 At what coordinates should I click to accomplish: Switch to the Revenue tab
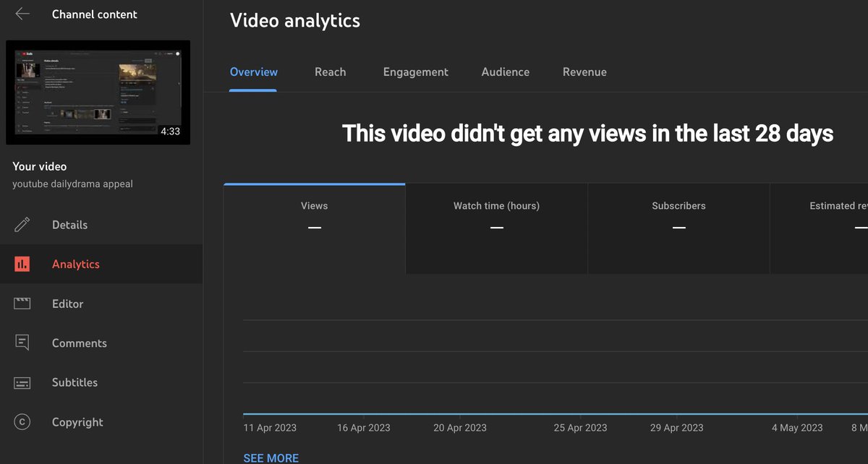584,72
